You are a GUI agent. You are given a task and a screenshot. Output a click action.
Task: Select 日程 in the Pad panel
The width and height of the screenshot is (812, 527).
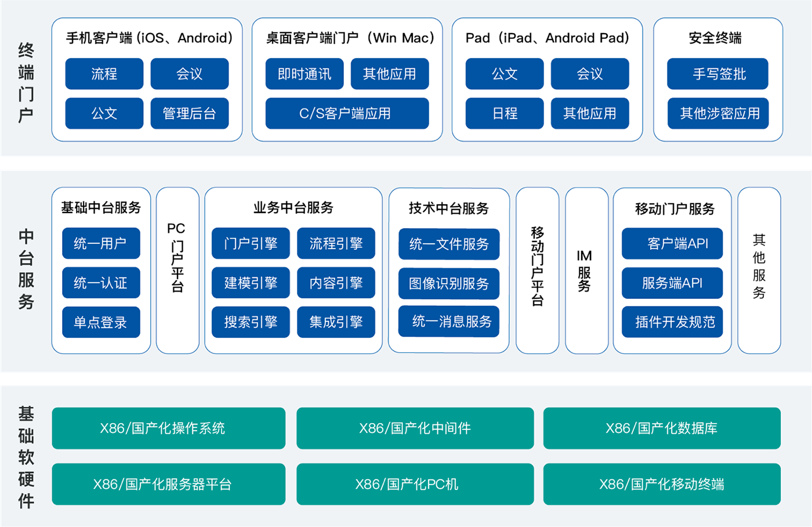[x=504, y=113]
